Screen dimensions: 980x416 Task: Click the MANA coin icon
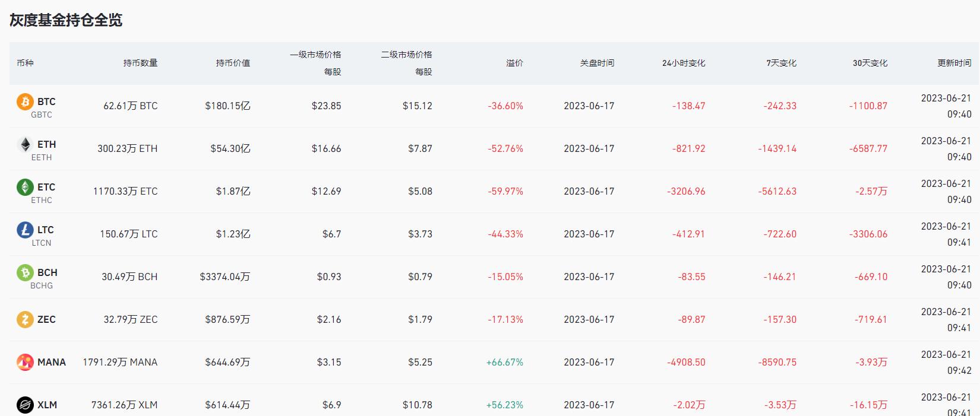(x=25, y=362)
